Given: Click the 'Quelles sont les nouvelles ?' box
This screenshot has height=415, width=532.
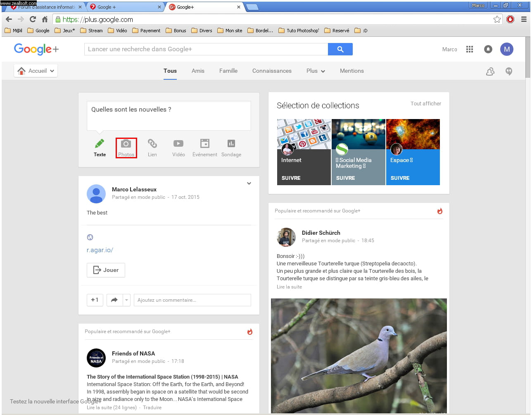Looking at the screenshot, I should pos(169,116).
